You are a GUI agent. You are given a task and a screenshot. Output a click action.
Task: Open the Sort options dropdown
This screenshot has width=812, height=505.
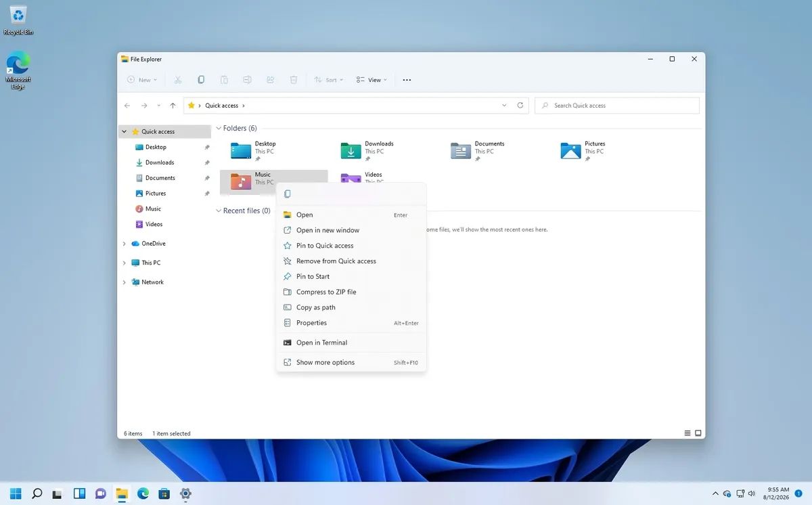(x=329, y=80)
